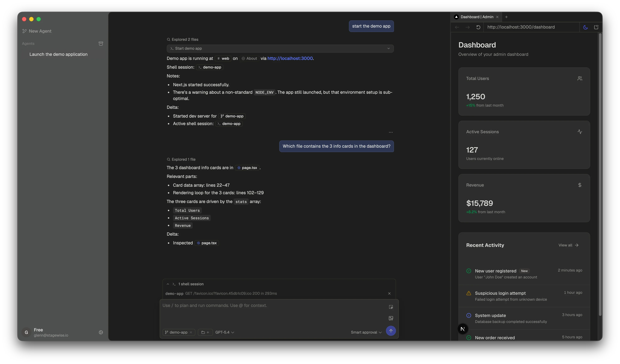Viewport: 620px width, 364px height.
Task: Click the Suspicious login warning triangle icon
Action: pyautogui.click(x=469, y=293)
